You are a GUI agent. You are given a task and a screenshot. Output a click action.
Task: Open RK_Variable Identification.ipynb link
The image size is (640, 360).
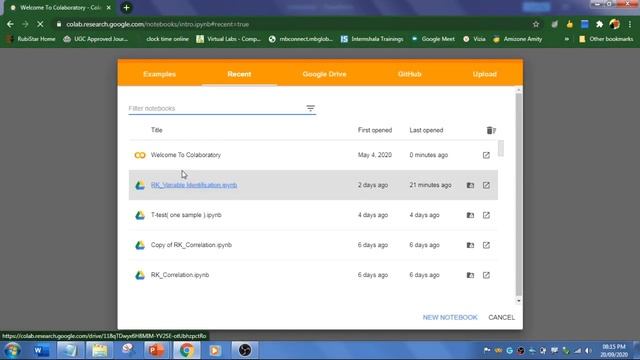(194, 185)
